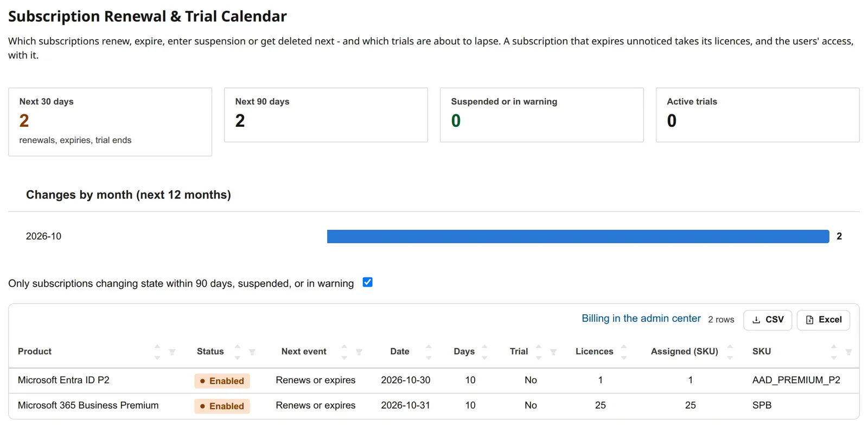Click the date 2026-10-31

coord(406,405)
